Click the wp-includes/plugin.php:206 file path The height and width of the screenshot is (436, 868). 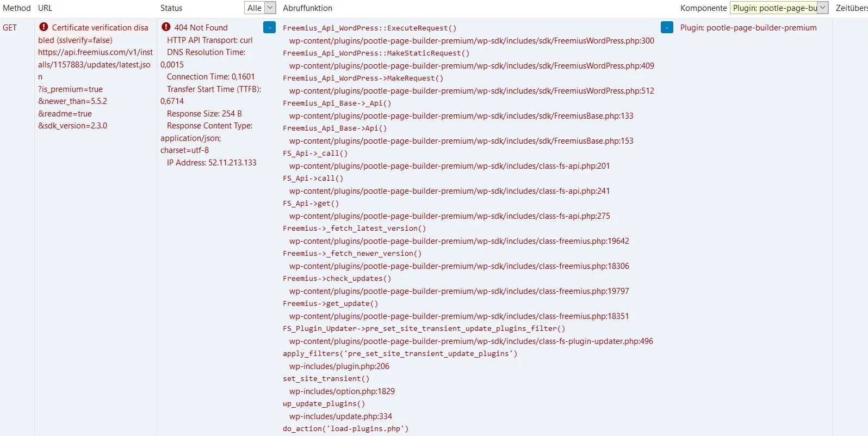pos(339,366)
